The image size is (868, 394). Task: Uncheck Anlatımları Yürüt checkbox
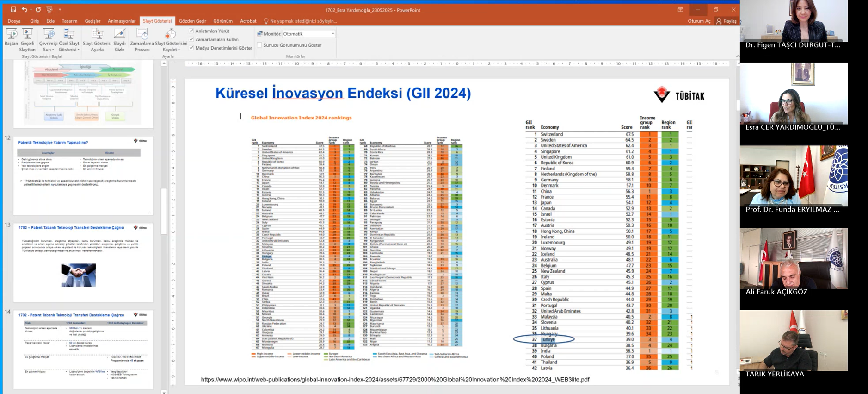[x=191, y=31]
